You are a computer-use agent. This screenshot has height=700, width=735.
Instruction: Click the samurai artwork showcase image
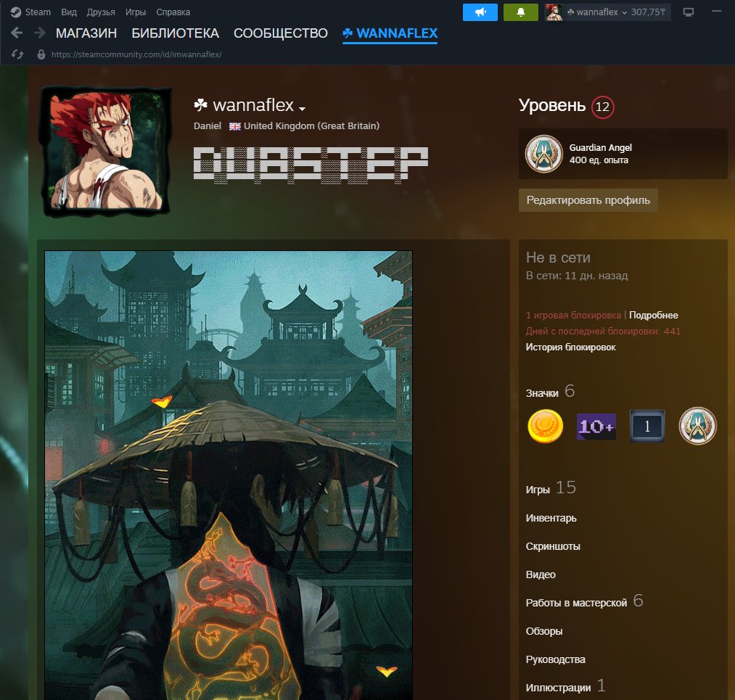point(229,475)
